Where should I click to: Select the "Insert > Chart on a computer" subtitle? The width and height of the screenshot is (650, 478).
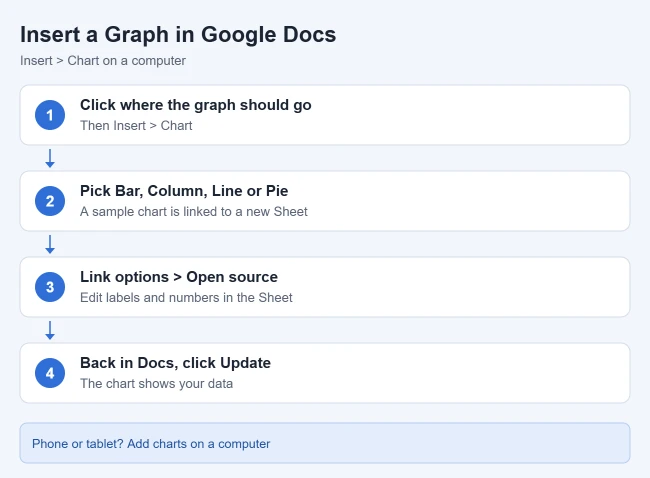(x=103, y=61)
